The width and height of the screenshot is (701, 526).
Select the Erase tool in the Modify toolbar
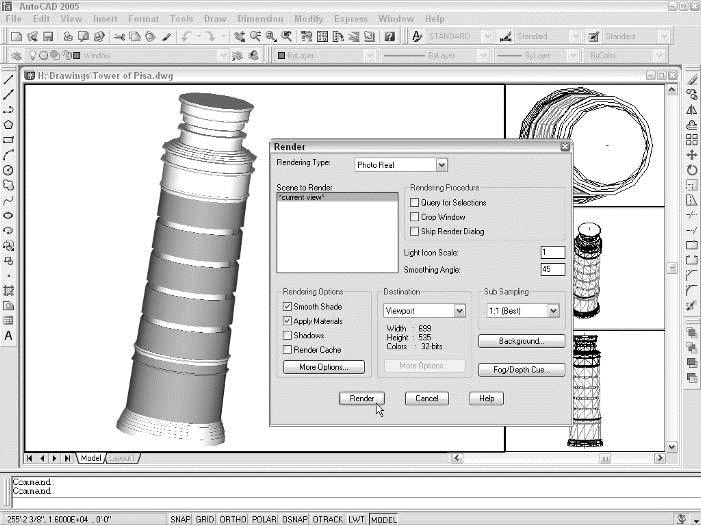pos(692,79)
